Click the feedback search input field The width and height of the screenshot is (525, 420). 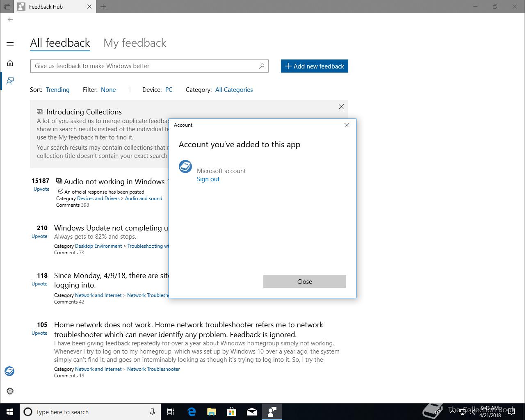[149, 66]
